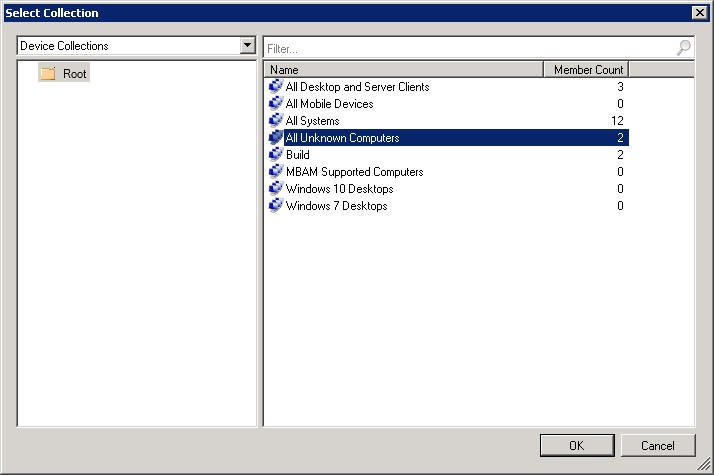Click the All Unknown Computers collection icon
Screen dimensions: 714x475
coord(276,138)
